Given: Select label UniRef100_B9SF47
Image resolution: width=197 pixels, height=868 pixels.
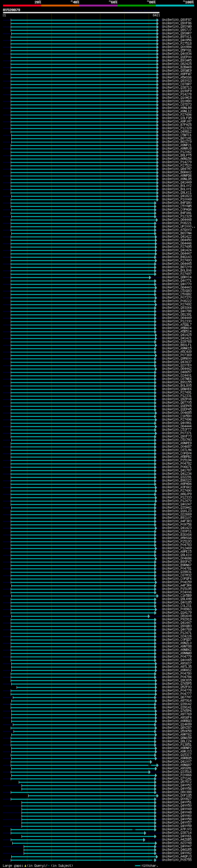Looking at the screenshot, I should click(177, 562).
